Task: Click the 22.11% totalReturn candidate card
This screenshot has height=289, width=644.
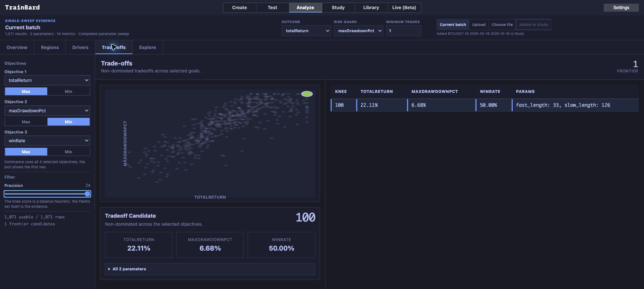Action: click(x=139, y=245)
